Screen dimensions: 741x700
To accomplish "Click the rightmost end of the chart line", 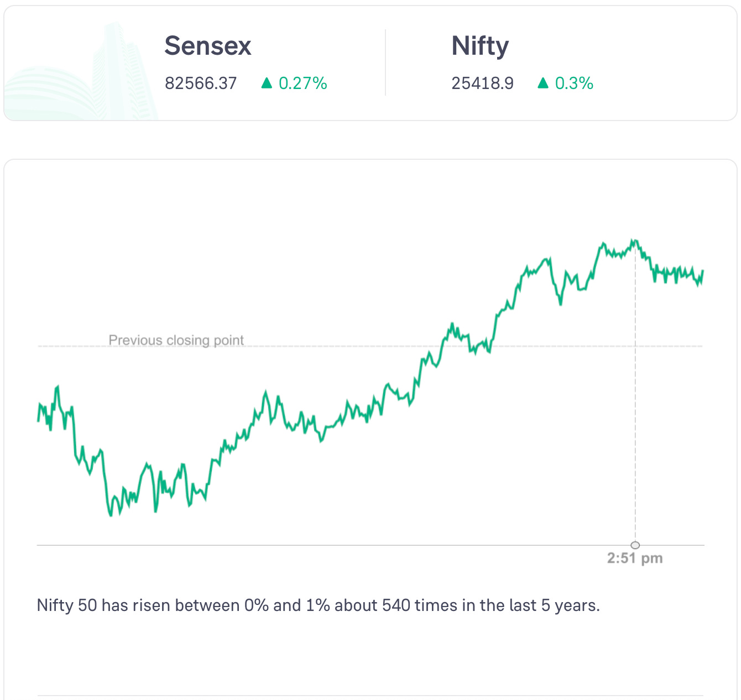I will [x=702, y=271].
